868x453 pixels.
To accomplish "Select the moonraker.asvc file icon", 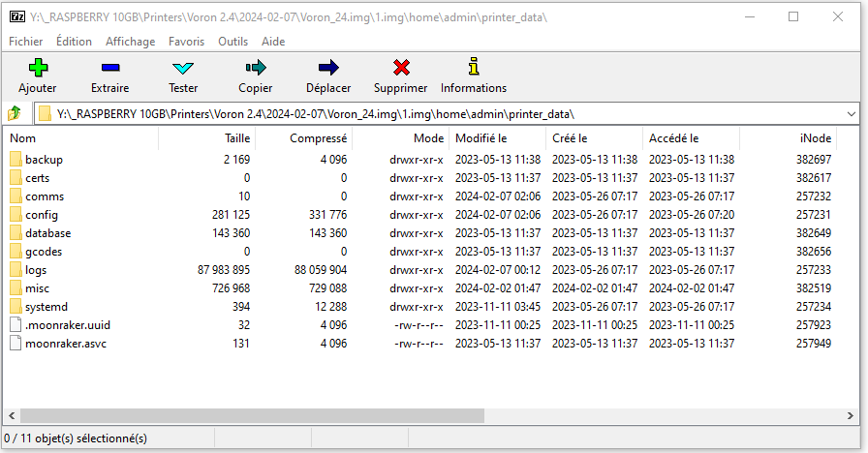I will tap(15, 344).
